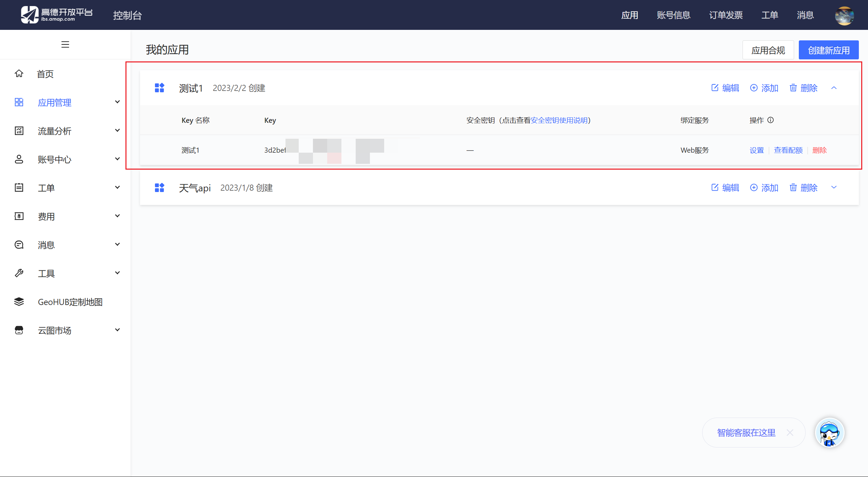The width and height of the screenshot is (868, 477).
Task: Click the 创建新应用 button
Action: tap(828, 50)
